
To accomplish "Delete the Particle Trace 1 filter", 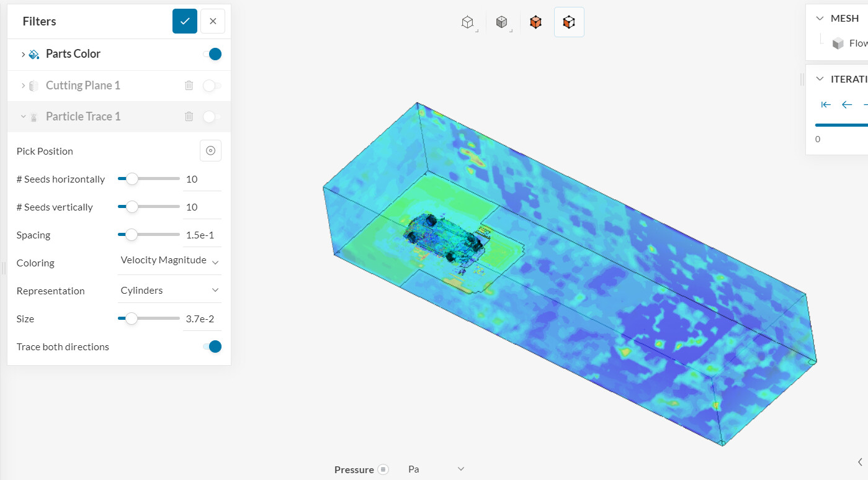I will (189, 116).
